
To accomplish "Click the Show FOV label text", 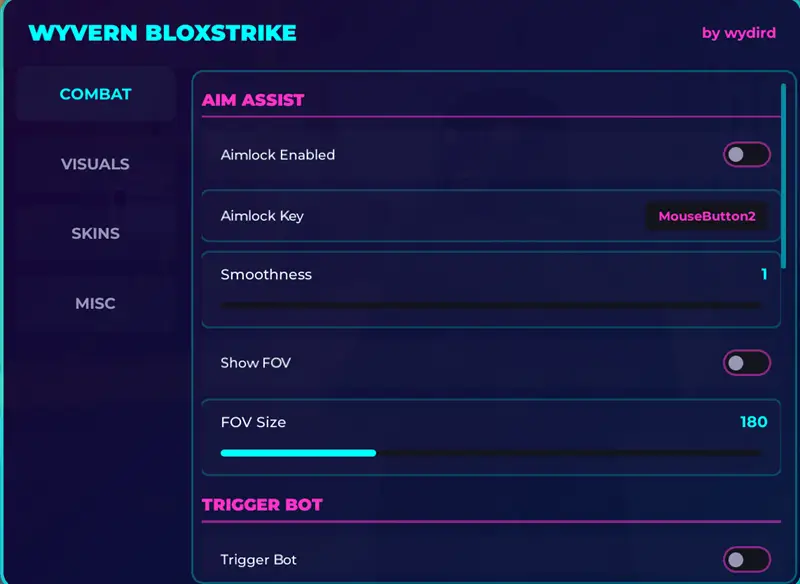I will (254, 362).
